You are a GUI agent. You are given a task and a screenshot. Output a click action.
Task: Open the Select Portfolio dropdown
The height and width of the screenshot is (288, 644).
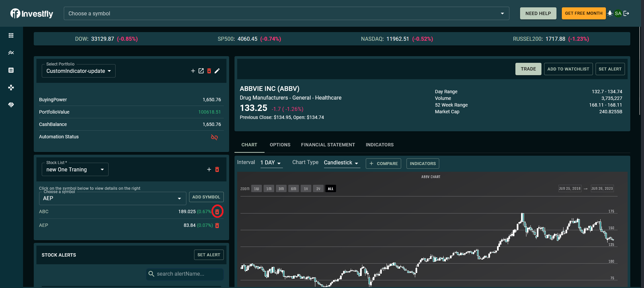78,71
